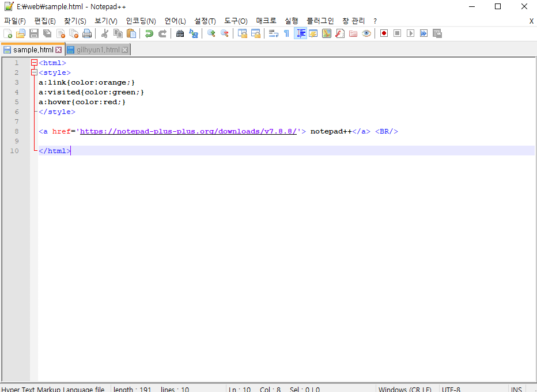The height and width of the screenshot is (392, 537).
Task: Toggle the indent guide icon
Action: pyautogui.click(x=300, y=33)
